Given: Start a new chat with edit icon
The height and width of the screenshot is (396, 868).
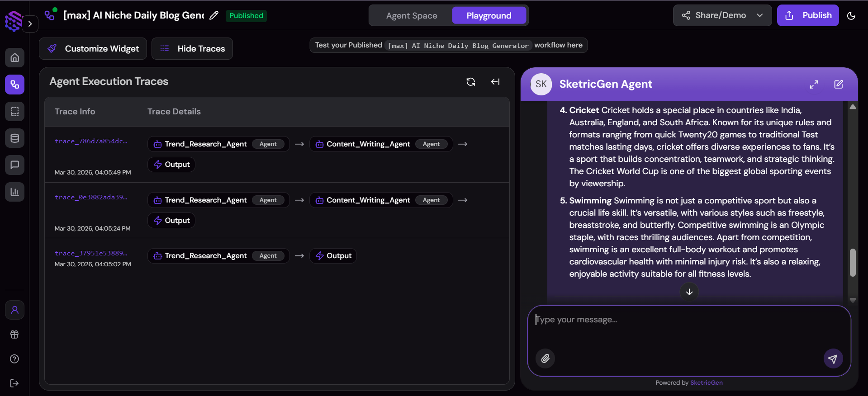Looking at the screenshot, I should pyautogui.click(x=838, y=85).
